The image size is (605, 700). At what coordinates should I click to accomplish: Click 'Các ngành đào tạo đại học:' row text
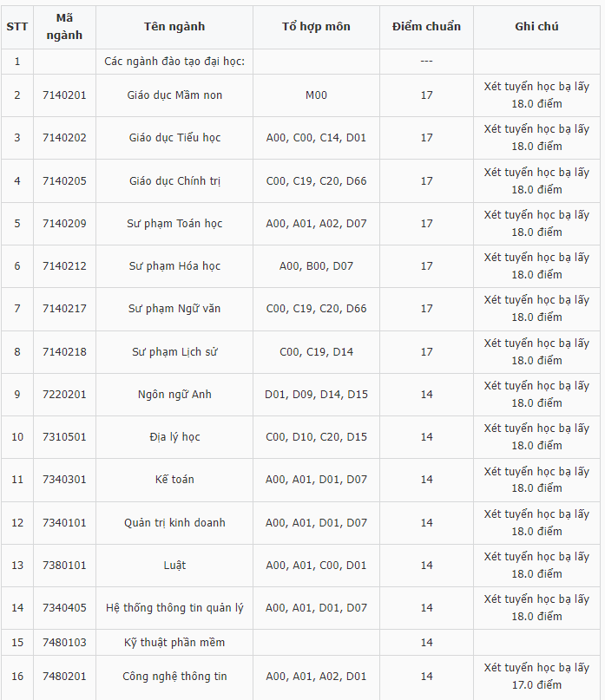click(174, 62)
